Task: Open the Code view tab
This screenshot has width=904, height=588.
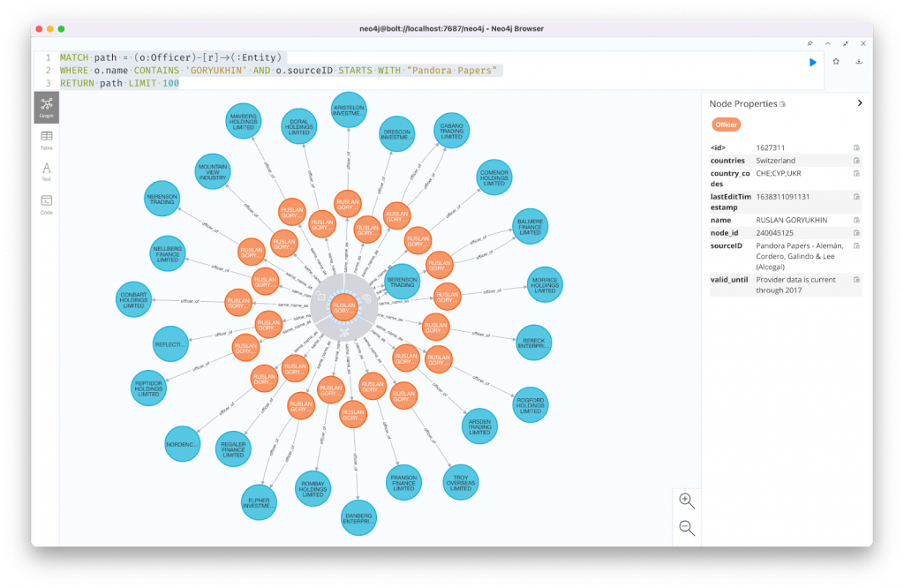Action: click(46, 204)
